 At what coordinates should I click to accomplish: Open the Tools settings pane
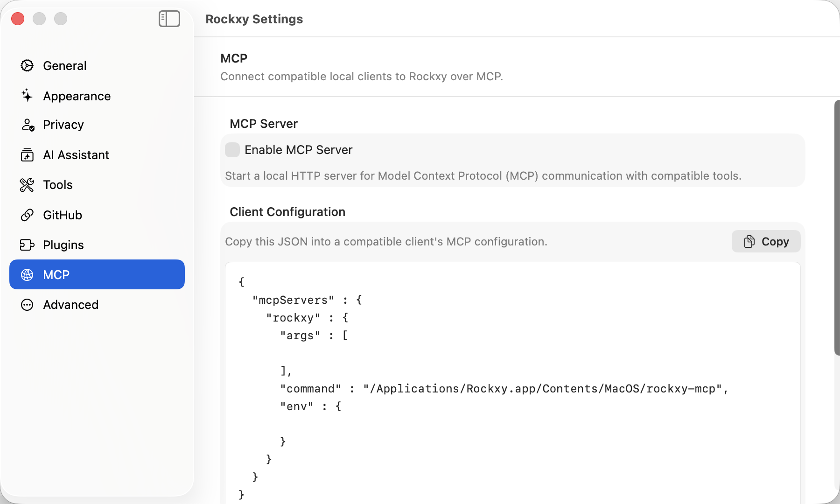(97, 185)
